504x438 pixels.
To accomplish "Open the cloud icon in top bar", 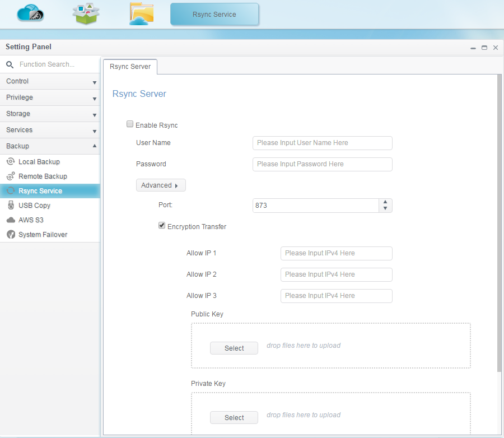I will click(x=30, y=13).
